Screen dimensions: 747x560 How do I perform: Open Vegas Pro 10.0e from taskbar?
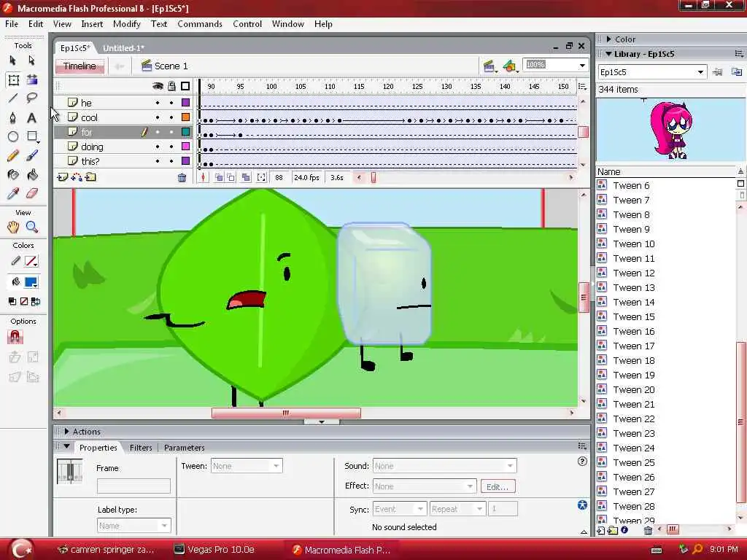tap(214, 550)
